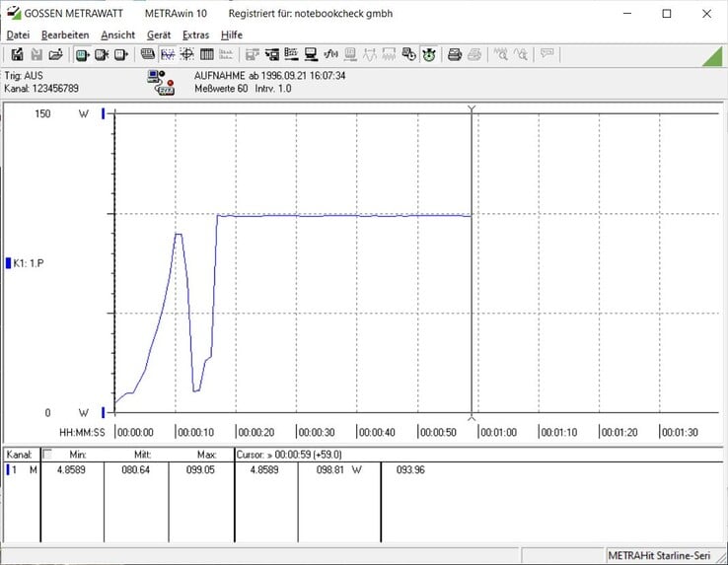The width and height of the screenshot is (728, 565).
Task: Click the Min value 4.8589 under Min
Action: point(71,469)
